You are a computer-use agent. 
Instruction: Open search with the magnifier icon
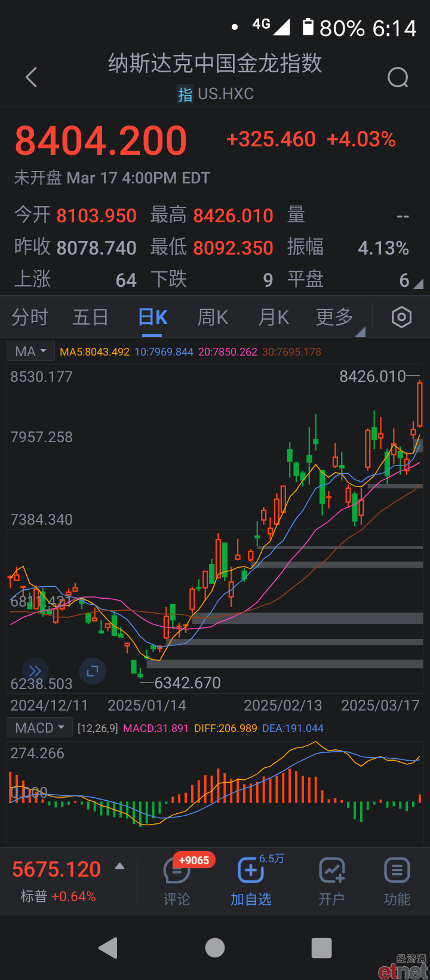pyautogui.click(x=398, y=77)
